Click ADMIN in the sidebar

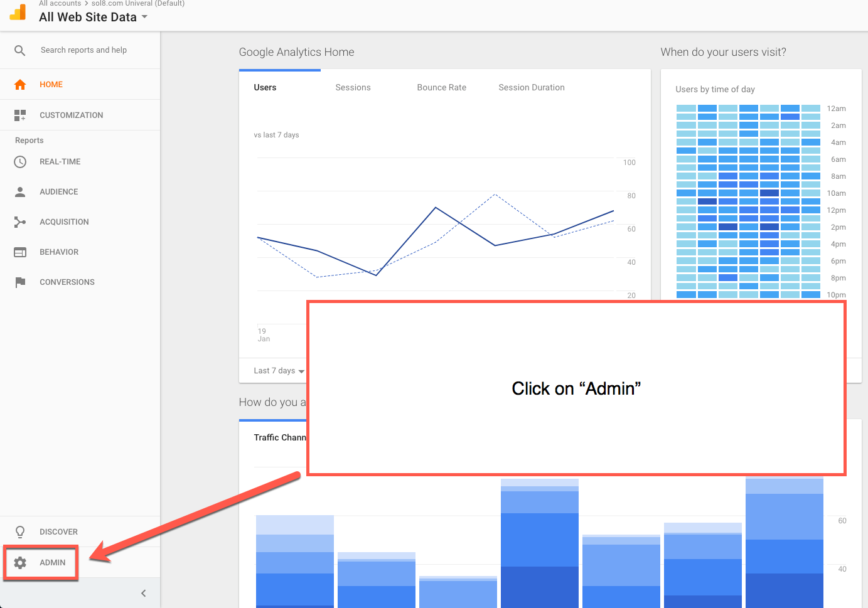click(x=53, y=563)
